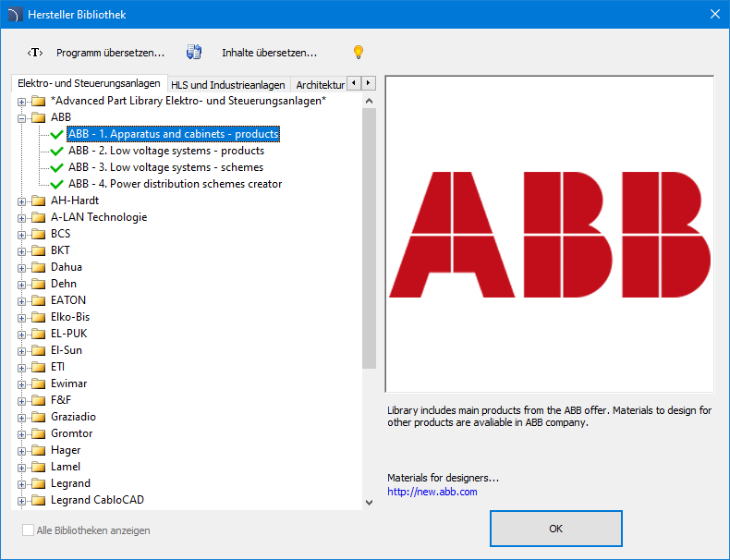Screen dimensions: 730x560
Task: Click the folder icon beside Hager
Action: tap(38, 450)
